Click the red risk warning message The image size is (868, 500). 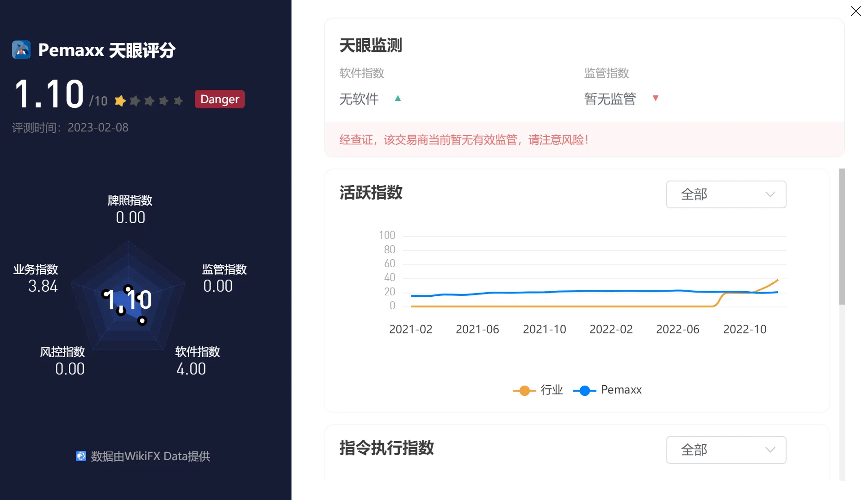[464, 140]
